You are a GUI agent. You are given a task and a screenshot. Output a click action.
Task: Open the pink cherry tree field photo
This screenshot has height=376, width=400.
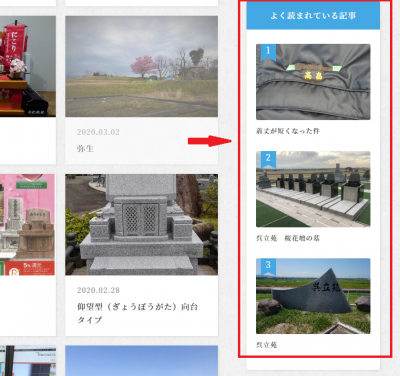pyautogui.click(x=142, y=66)
